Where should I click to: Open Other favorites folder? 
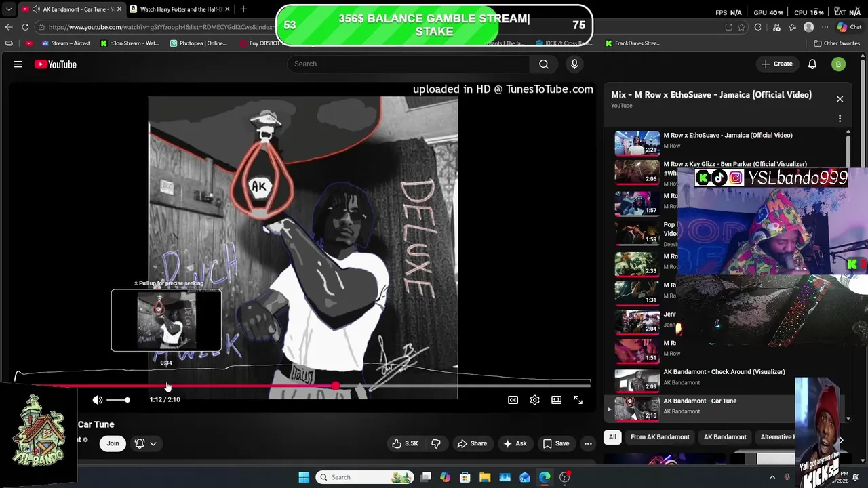[x=837, y=43]
